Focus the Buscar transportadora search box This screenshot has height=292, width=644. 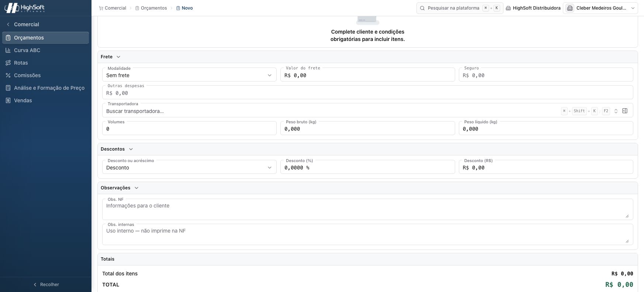tap(368, 111)
